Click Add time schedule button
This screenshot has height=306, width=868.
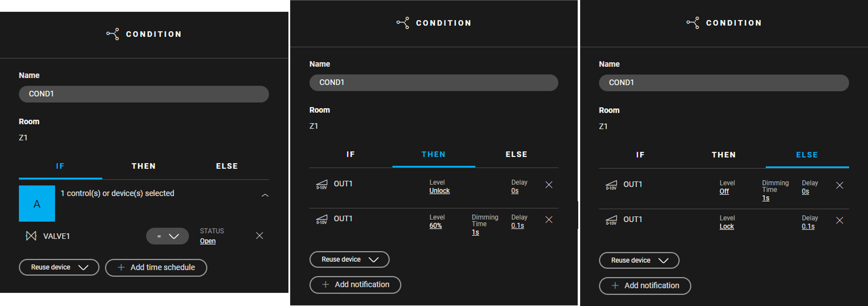pos(156,268)
